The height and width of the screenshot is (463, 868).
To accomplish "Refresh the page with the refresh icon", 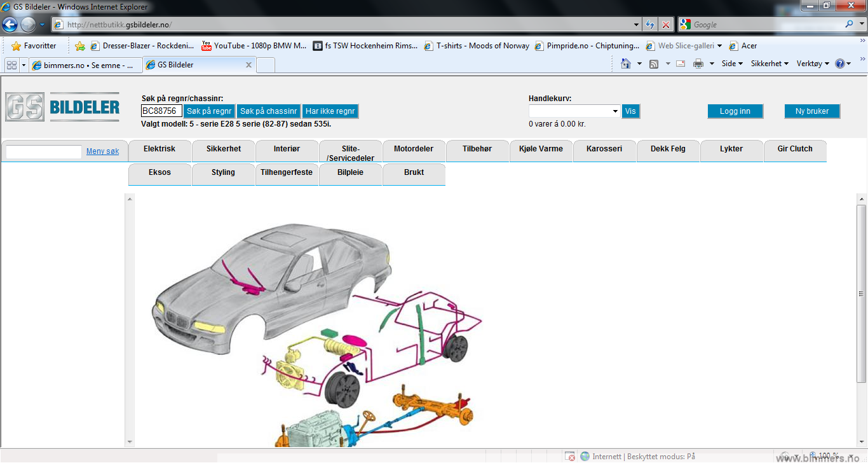I will (649, 24).
